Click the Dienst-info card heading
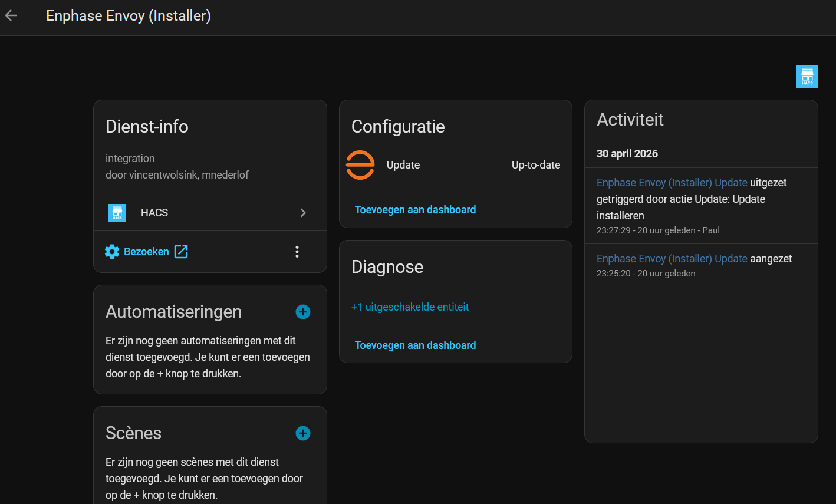 (x=147, y=127)
